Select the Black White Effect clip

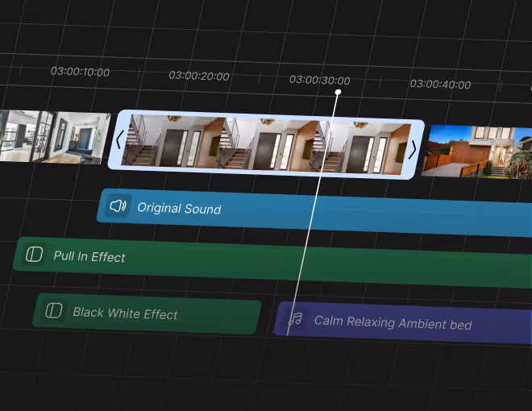(147, 313)
